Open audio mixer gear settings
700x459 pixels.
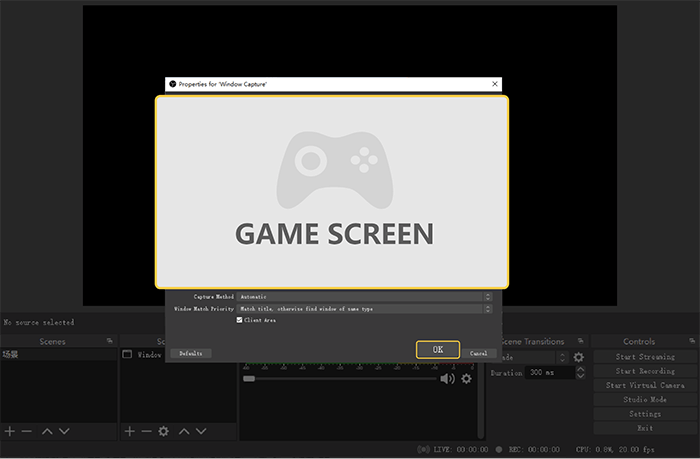(x=466, y=379)
